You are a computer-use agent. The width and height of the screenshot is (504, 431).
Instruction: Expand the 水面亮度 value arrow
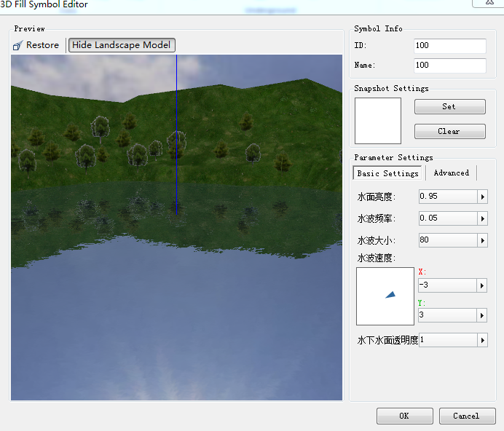(x=481, y=197)
